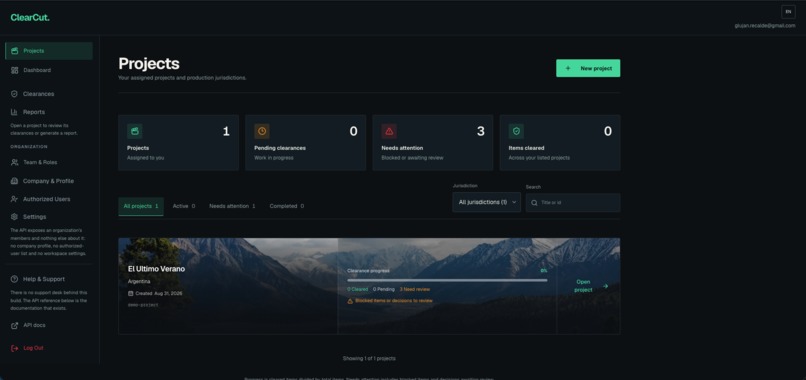
Task: Open the API docs link
Action: pyautogui.click(x=49, y=325)
